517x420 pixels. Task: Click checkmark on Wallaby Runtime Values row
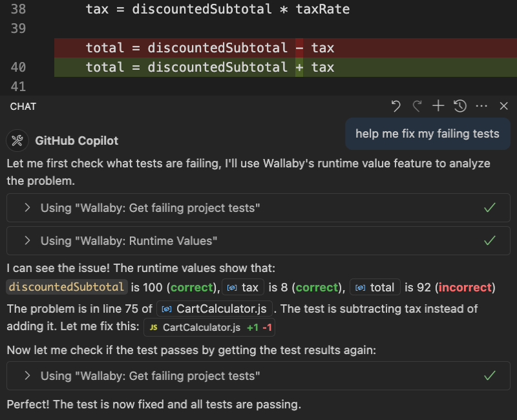click(490, 240)
